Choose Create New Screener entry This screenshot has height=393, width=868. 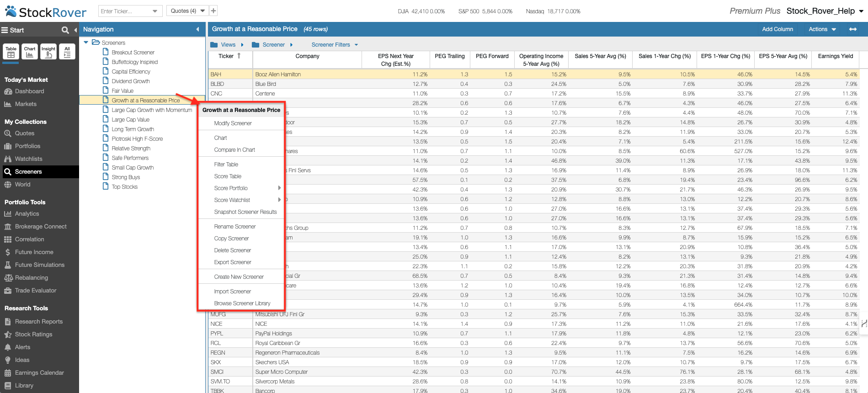pos(239,277)
